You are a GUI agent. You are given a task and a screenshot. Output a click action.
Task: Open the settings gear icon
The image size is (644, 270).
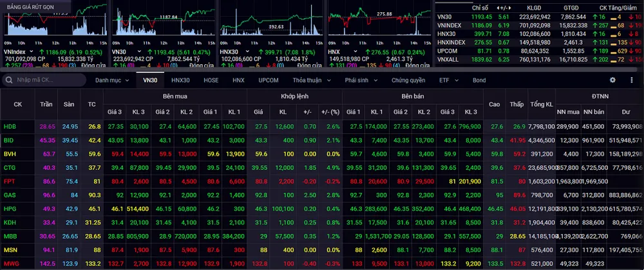point(612,80)
